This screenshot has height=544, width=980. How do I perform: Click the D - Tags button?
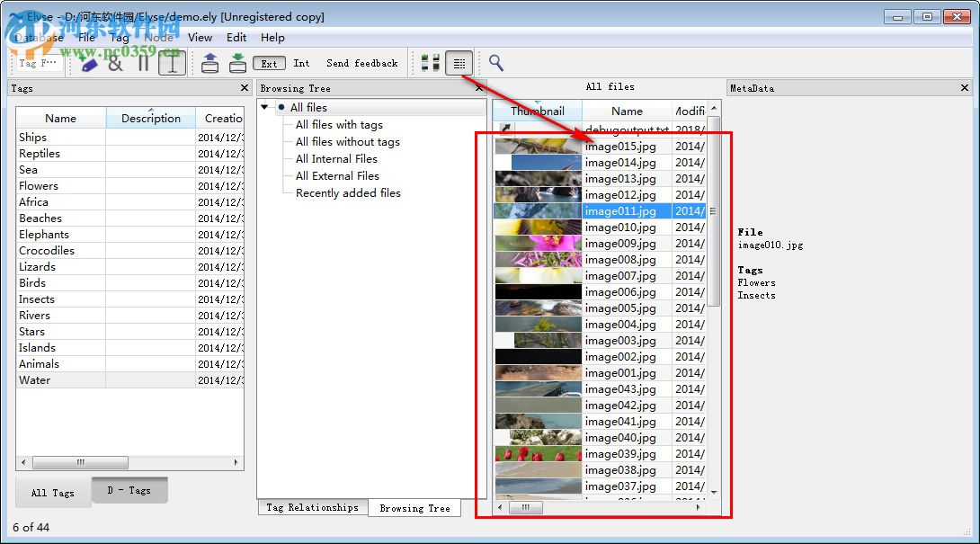tap(129, 491)
